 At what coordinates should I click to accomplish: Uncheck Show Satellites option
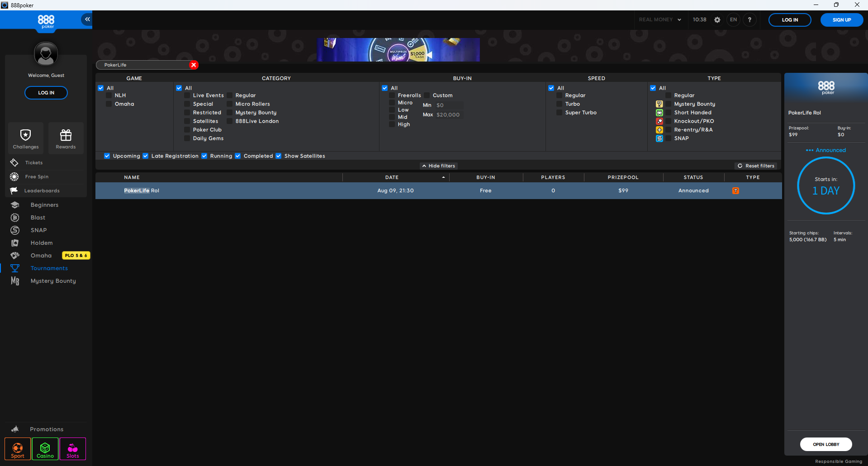[279, 156]
